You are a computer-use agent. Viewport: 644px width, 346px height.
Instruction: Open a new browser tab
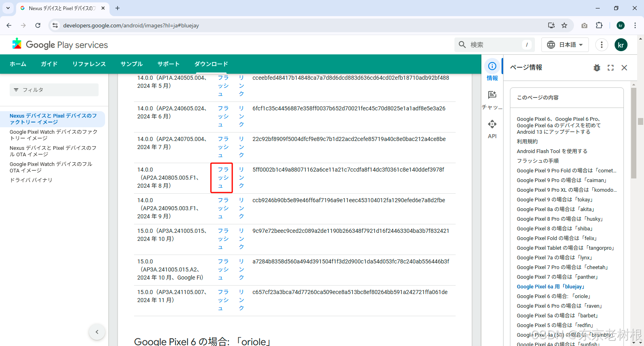coord(118,8)
